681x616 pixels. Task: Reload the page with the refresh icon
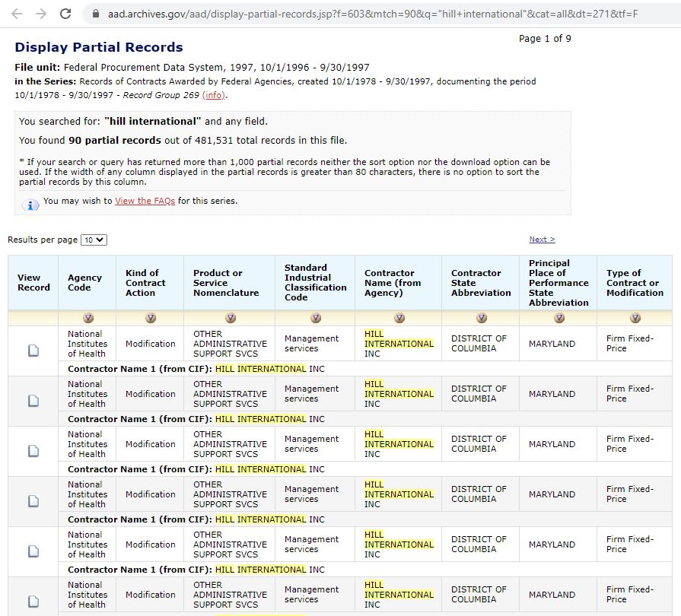click(x=65, y=14)
